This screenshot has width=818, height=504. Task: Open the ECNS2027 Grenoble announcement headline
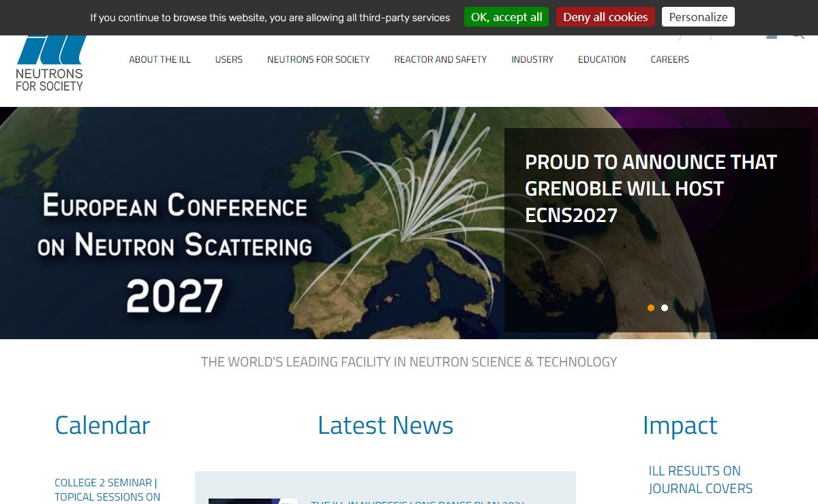[x=650, y=189]
